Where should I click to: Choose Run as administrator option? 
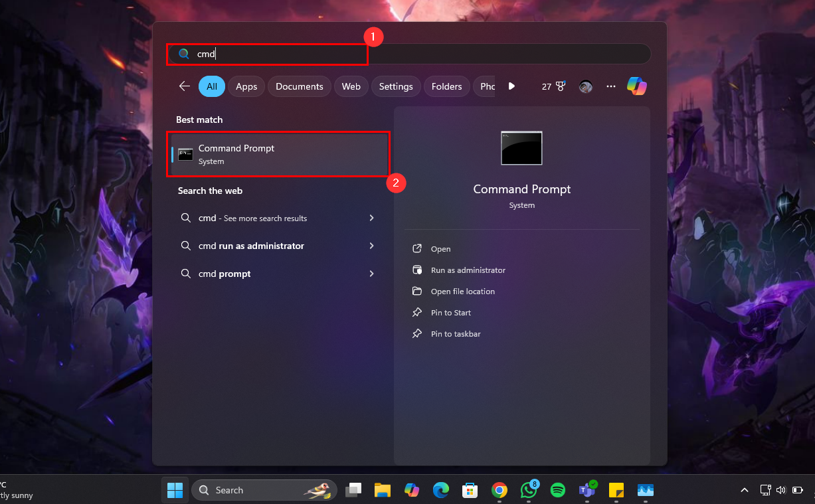pos(458,270)
